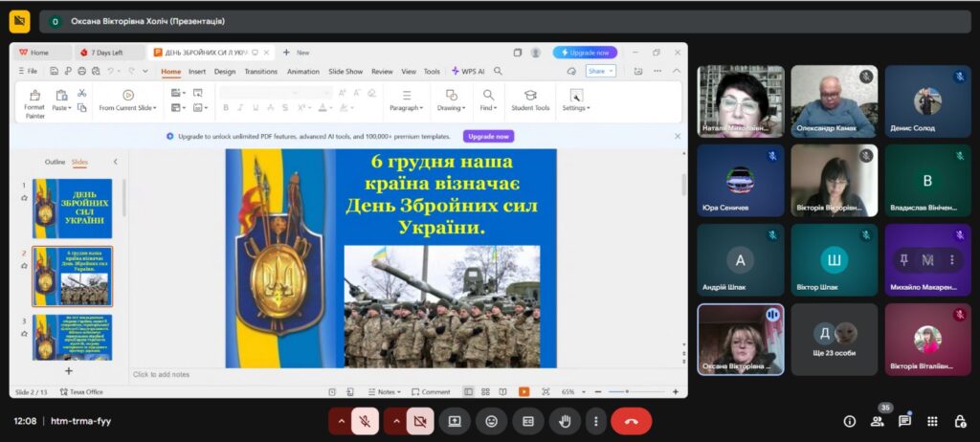Open the meeting chat panel

[904, 421]
